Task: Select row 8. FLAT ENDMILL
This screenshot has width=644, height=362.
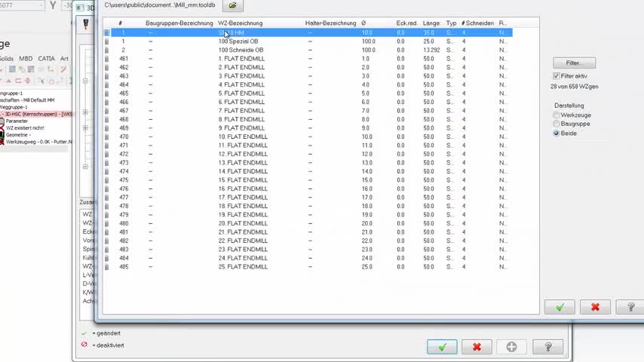Action: (308, 119)
